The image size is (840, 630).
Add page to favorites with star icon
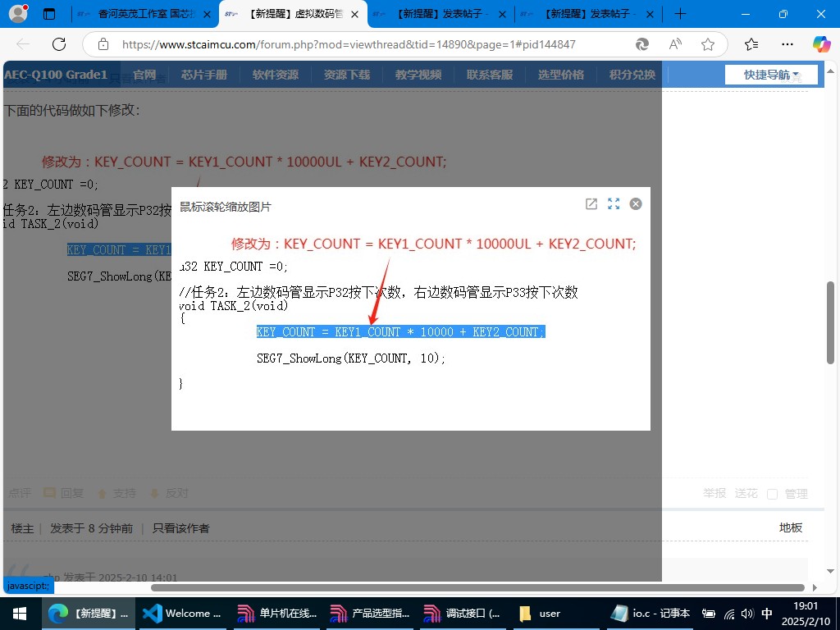(x=708, y=44)
